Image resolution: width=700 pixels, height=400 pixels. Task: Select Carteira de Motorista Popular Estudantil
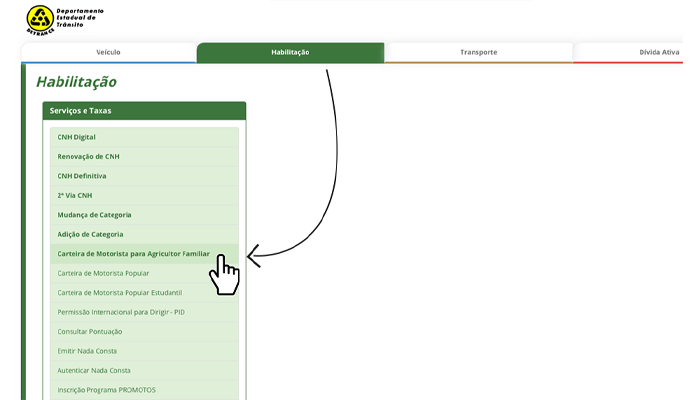[144, 293]
